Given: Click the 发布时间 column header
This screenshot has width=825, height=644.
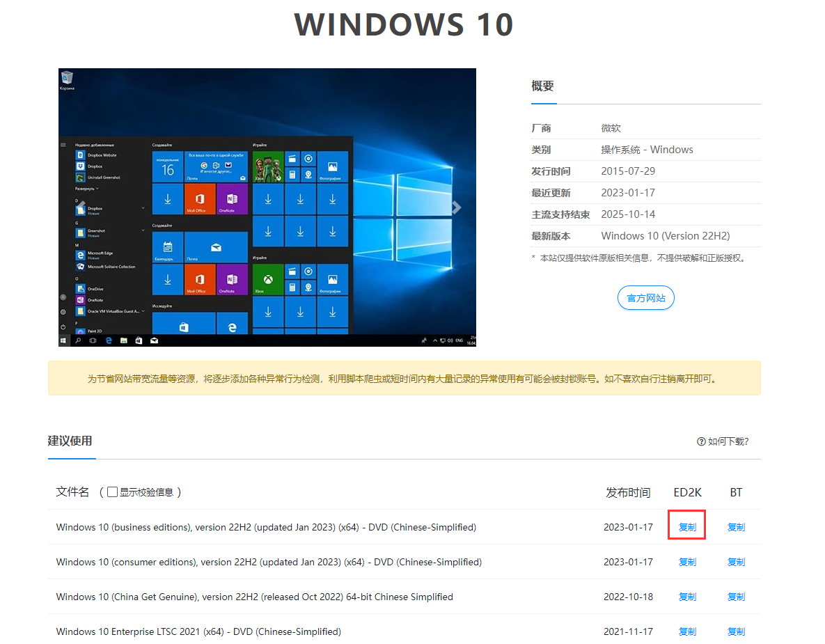Looking at the screenshot, I should click(628, 492).
